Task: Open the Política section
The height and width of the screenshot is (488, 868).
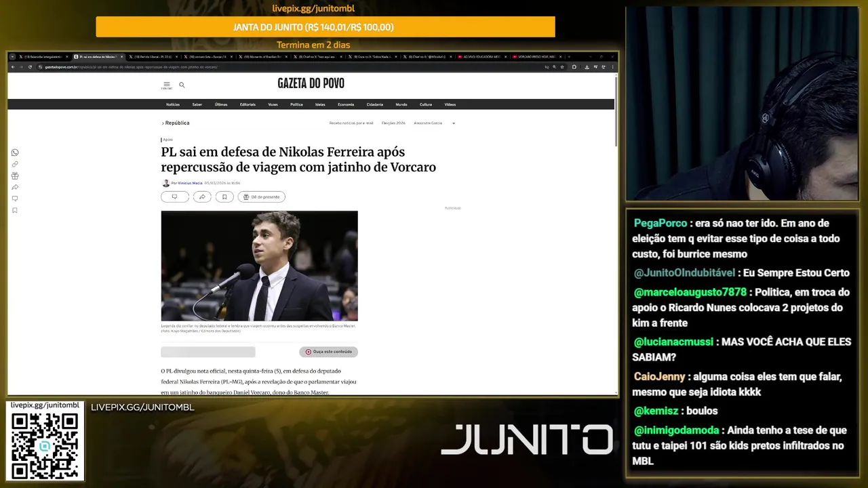Action: 296,104
